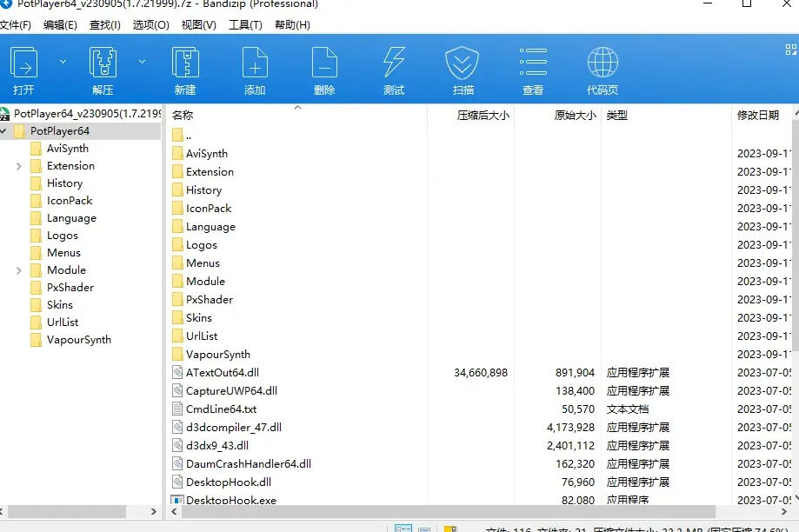Select Menus in the folder tree
799x532 pixels.
click(63, 253)
